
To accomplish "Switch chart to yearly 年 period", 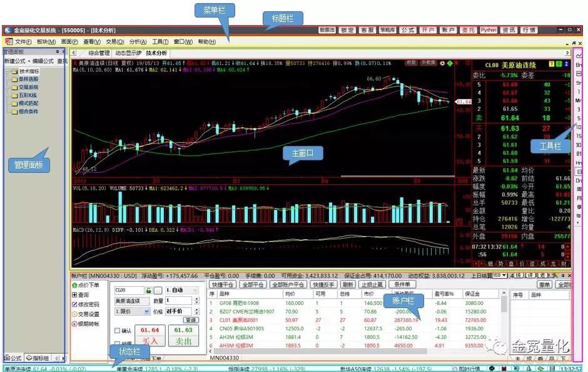I will point(579,215).
